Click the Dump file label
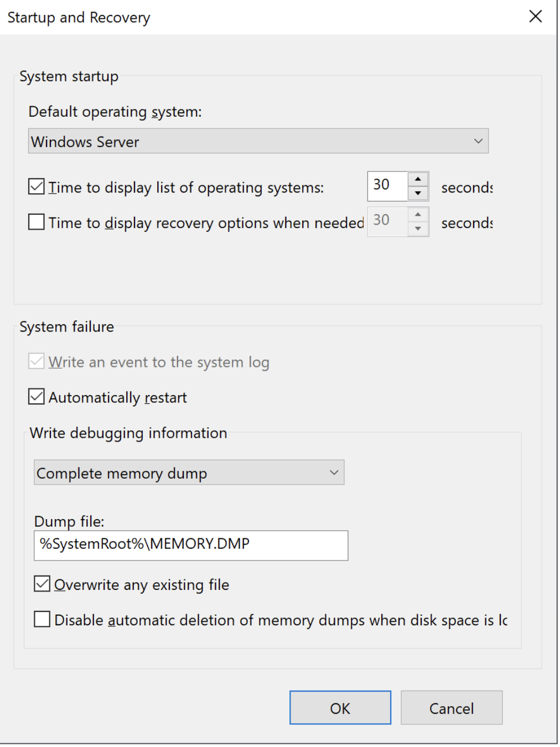This screenshot has height=747, width=560. click(69, 521)
